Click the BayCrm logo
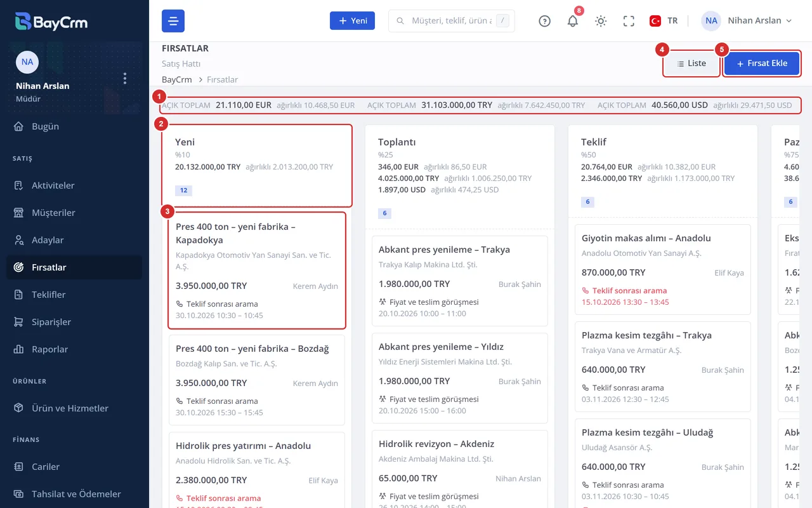Viewport: 812px width, 508px height. coord(51,22)
